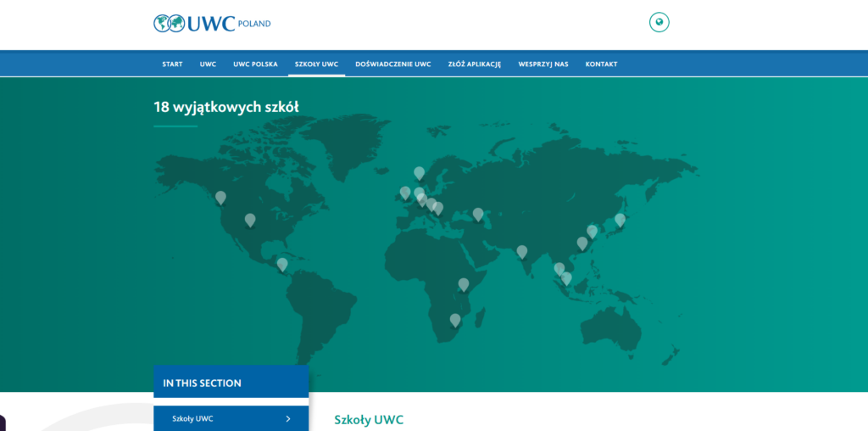Click the '18 wyjątkowych szkół' heading

[225, 107]
